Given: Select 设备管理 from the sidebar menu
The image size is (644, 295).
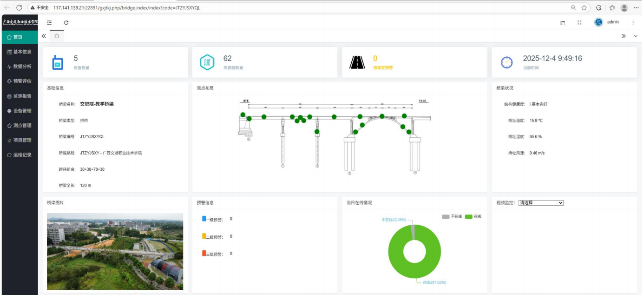Looking at the screenshot, I should coord(19,111).
